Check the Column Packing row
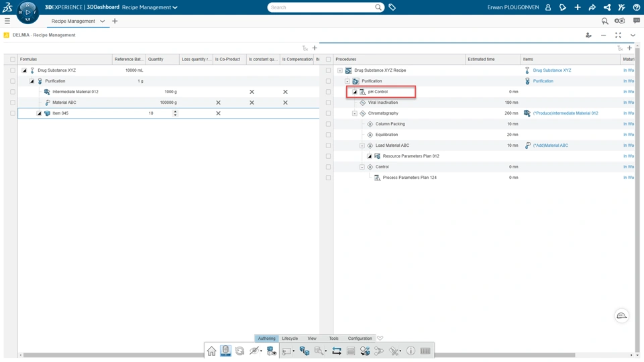The height and width of the screenshot is (362, 644). point(328,124)
